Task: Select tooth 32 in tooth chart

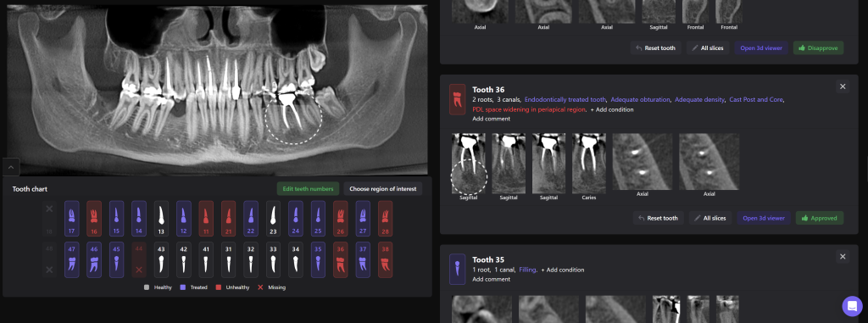Action: coord(251,259)
